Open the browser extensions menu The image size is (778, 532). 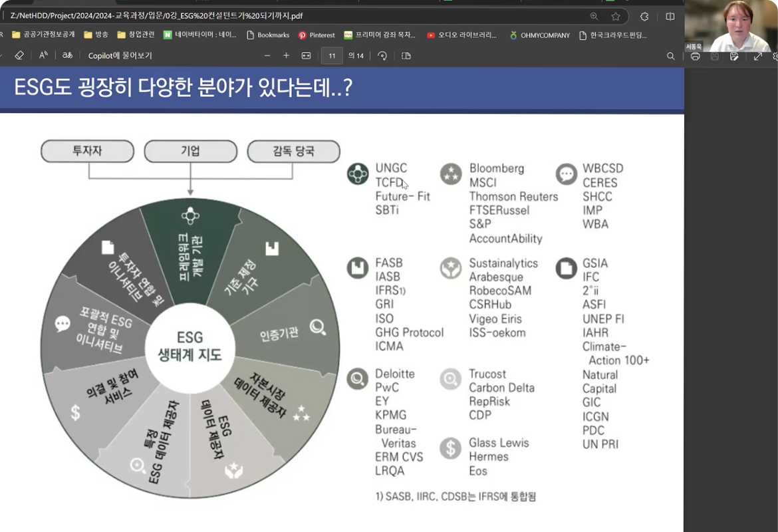pos(644,17)
